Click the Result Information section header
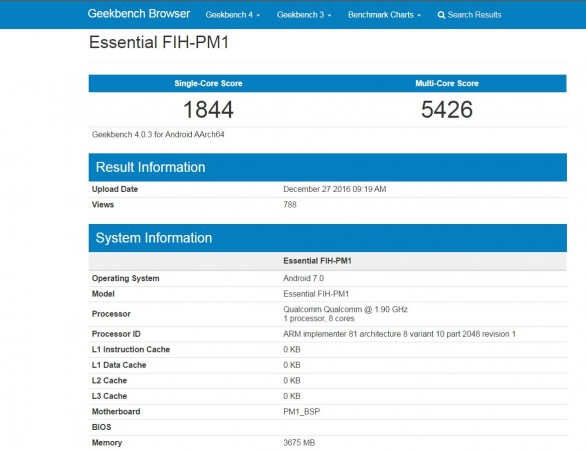This screenshot has width=586, height=450. click(327, 167)
